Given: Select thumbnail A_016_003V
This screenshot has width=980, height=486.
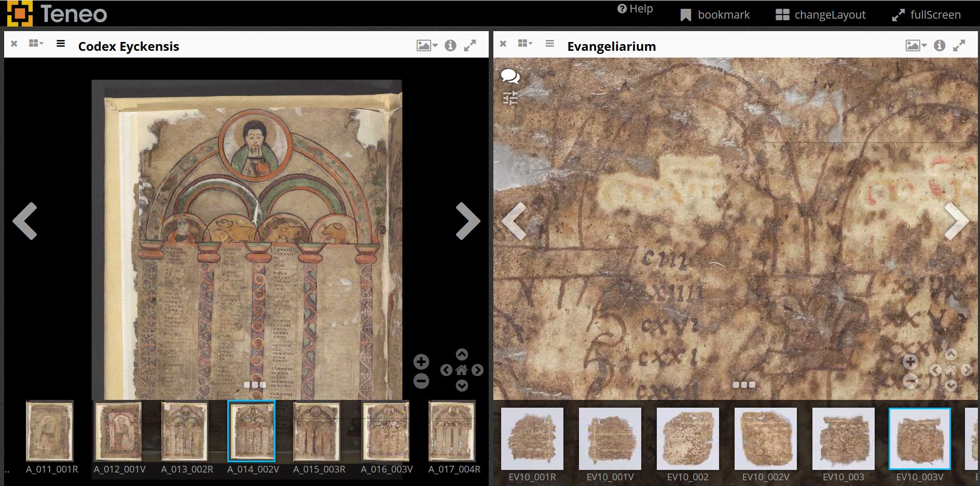Looking at the screenshot, I should tap(387, 431).
